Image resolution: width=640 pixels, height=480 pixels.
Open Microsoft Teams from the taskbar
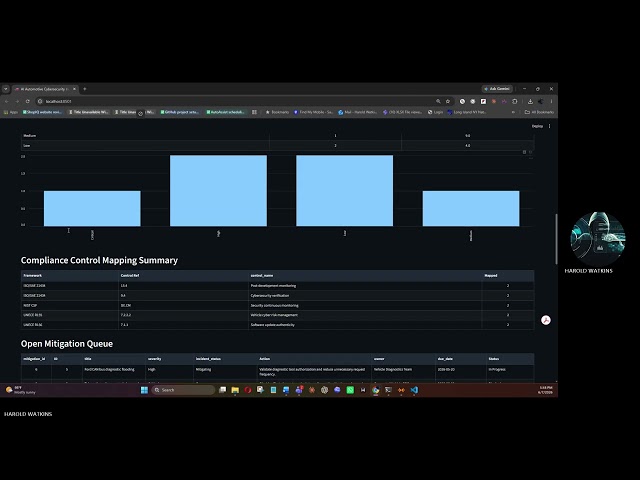click(299, 390)
